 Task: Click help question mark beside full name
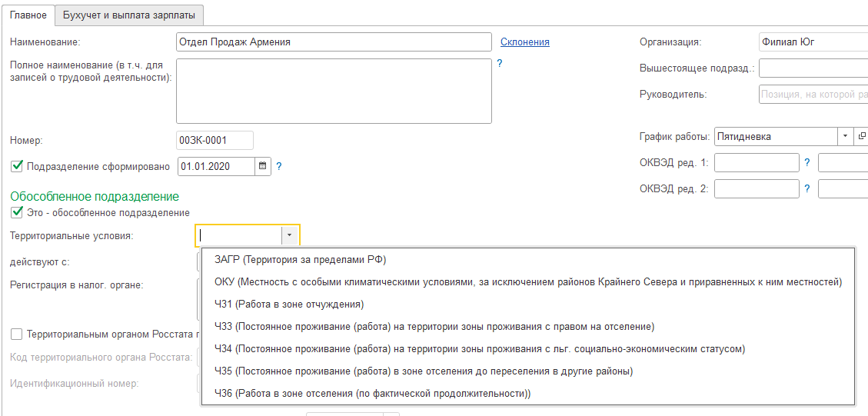pyautogui.click(x=500, y=63)
